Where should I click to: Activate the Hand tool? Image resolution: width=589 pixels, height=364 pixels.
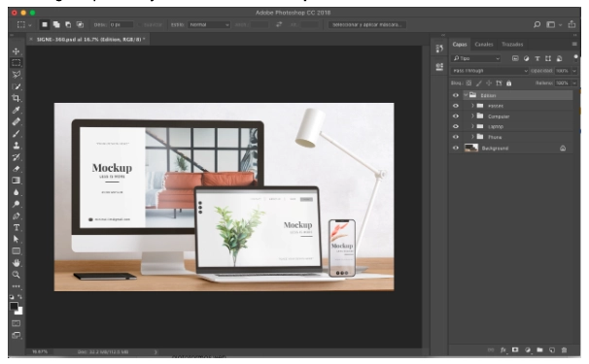17,263
